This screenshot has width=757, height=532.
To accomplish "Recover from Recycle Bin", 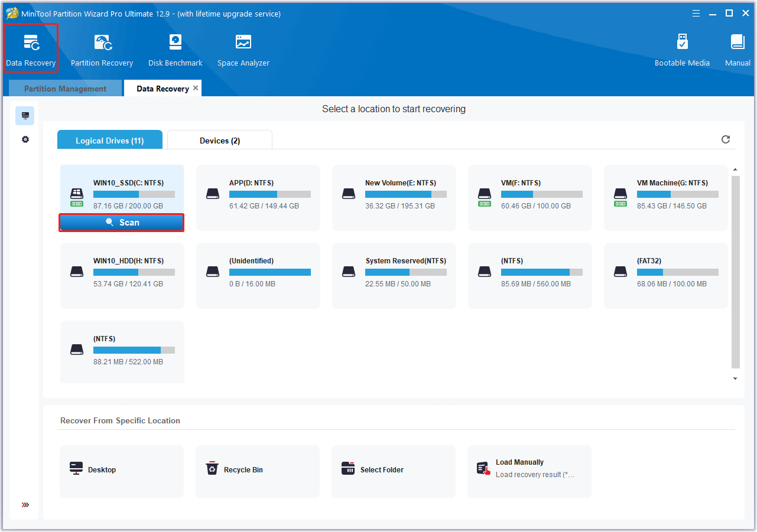I will coord(258,471).
